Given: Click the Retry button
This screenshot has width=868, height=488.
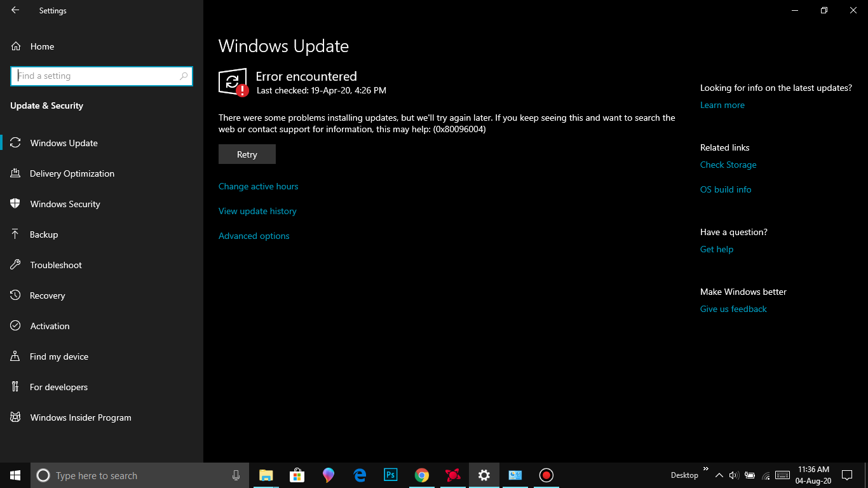Looking at the screenshot, I should point(247,154).
